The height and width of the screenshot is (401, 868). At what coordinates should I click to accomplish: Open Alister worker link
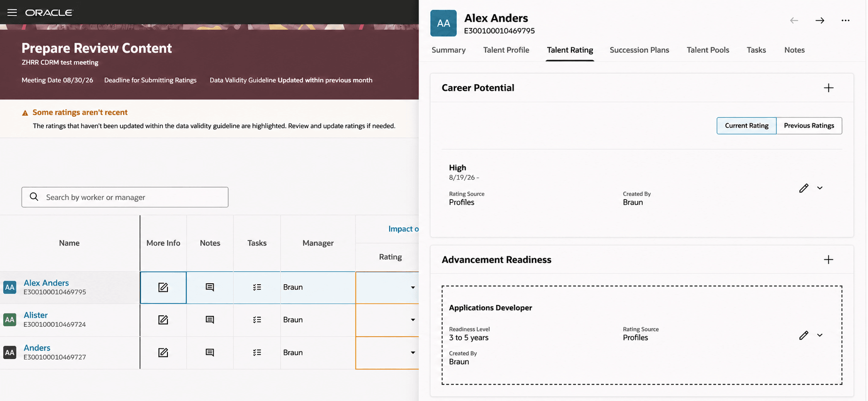pyautogui.click(x=36, y=315)
